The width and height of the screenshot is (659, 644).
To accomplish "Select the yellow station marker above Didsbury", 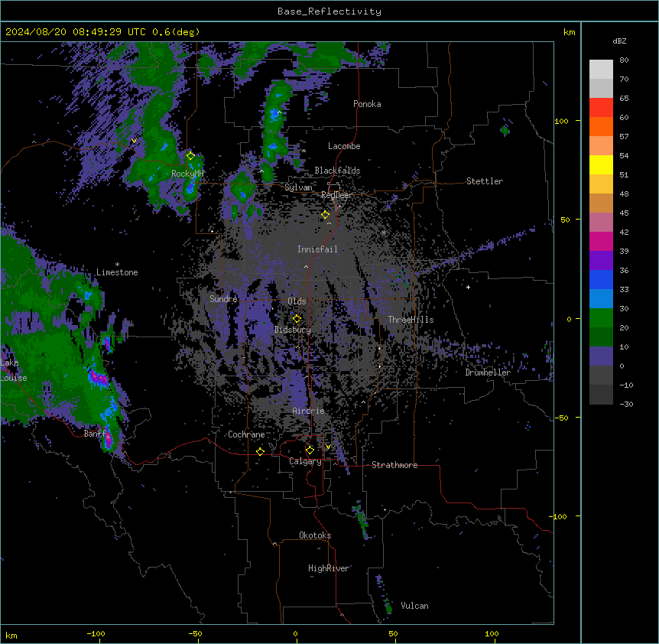I will pos(297,318).
